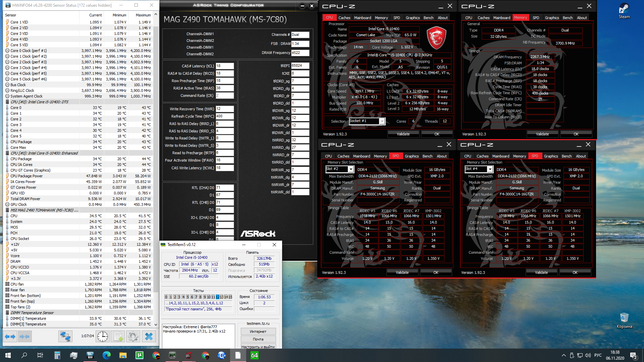
Task: Click Validate button in CPU tab window
Action: click(x=403, y=134)
